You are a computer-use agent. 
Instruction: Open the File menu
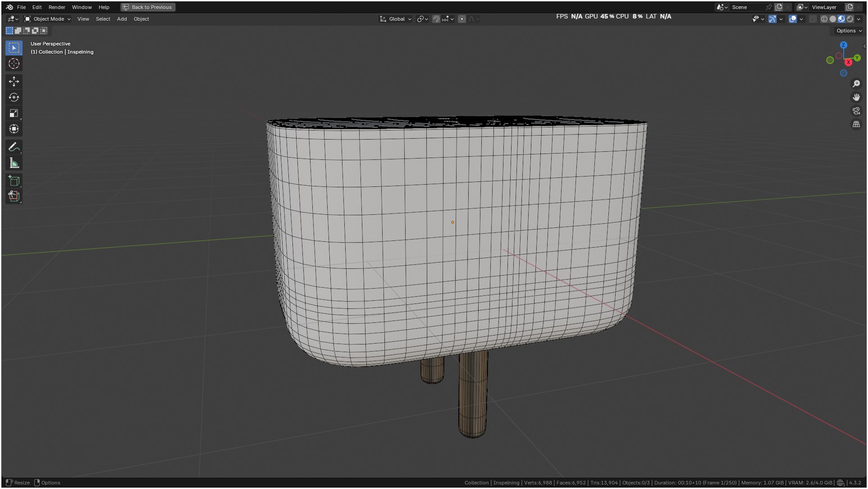click(x=21, y=7)
